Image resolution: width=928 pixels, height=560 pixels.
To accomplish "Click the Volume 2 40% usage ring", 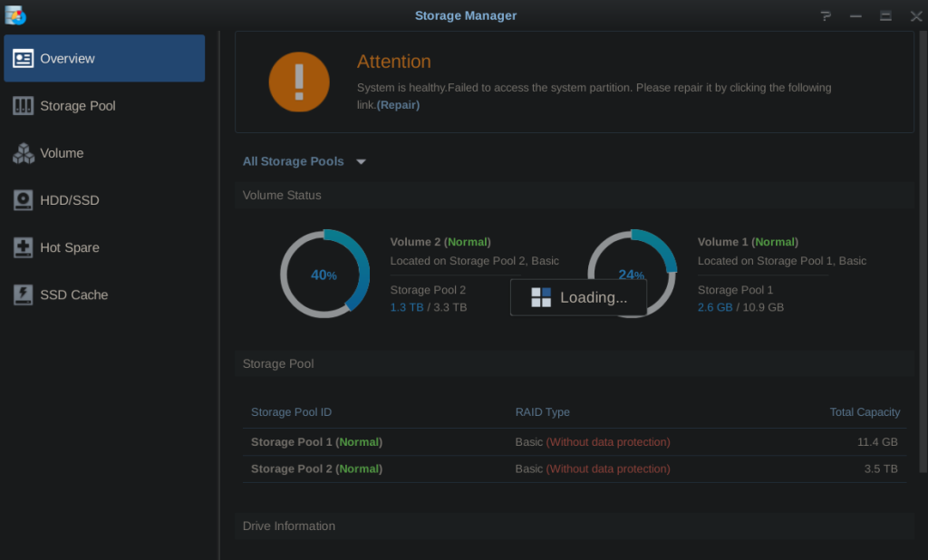I will click(x=324, y=274).
